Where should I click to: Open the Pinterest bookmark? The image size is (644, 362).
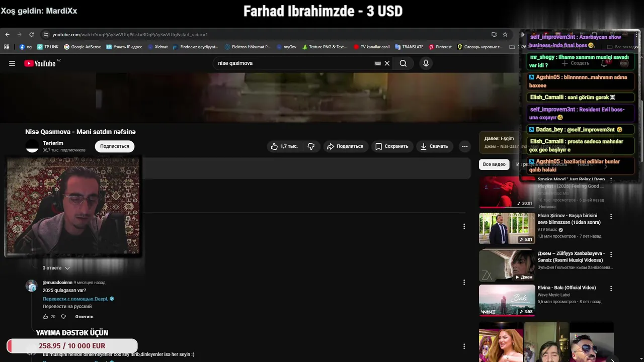(x=440, y=47)
